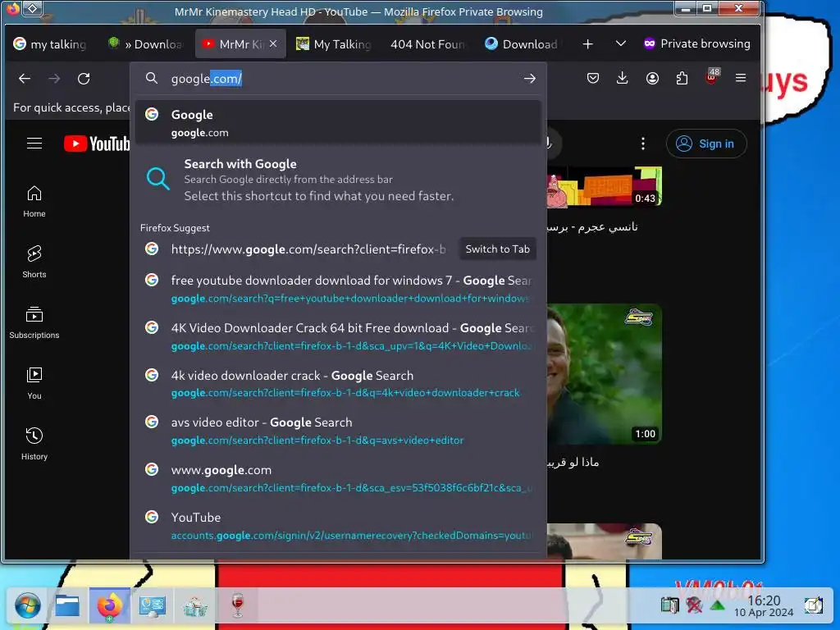Screen dimensions: 840x630
Task: Switch to the '404 Not Foun' tab
Action: pyautogui.click(x=427, y=44)
